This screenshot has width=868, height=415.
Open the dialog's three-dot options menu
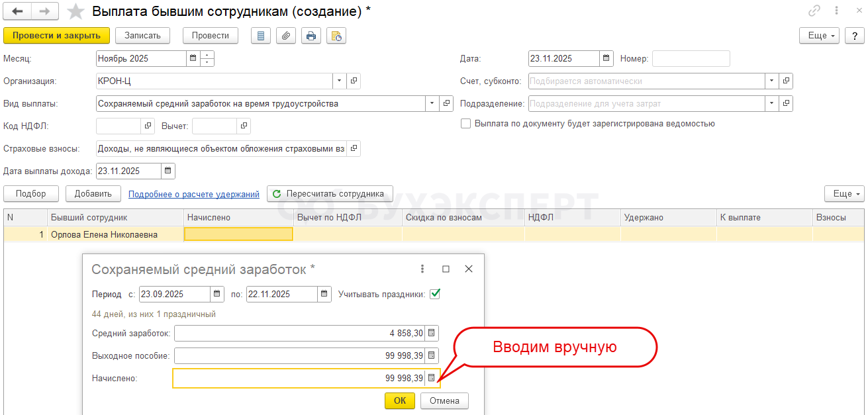pos(422,269)
